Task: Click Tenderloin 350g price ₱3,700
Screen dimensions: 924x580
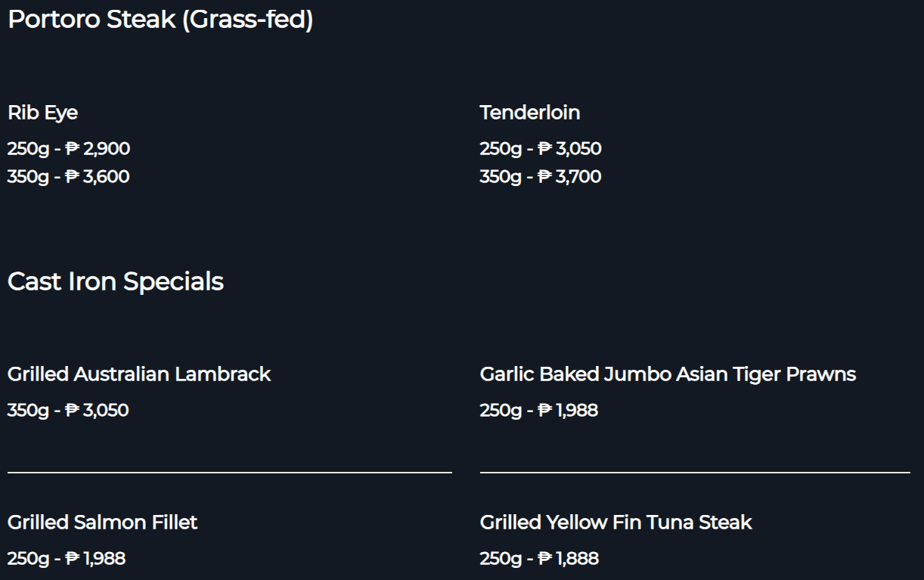Action: pos(541,177)
